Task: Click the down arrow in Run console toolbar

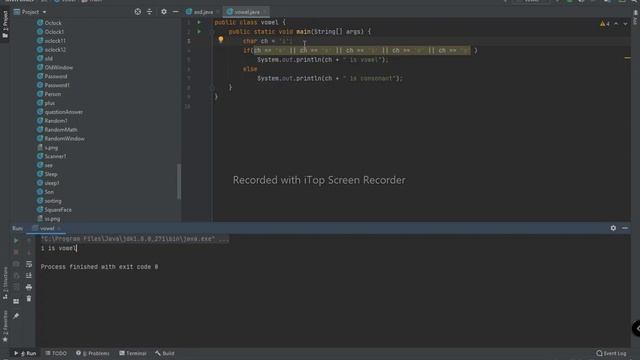Action: click(29, 252)
